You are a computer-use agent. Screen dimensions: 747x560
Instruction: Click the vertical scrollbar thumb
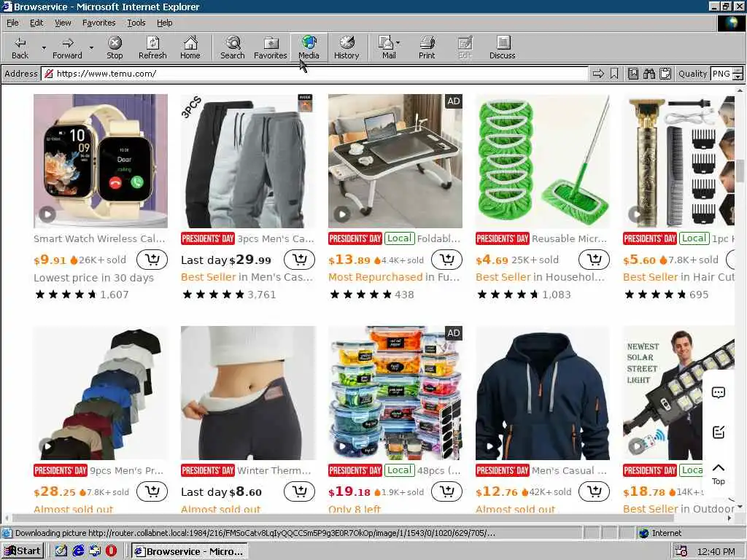coord(740,171)
